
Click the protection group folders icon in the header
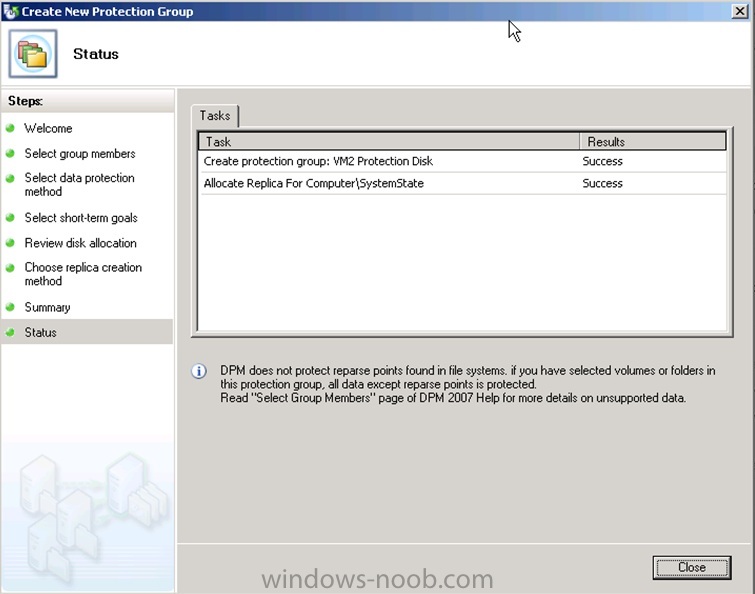(x=33, y=54)
